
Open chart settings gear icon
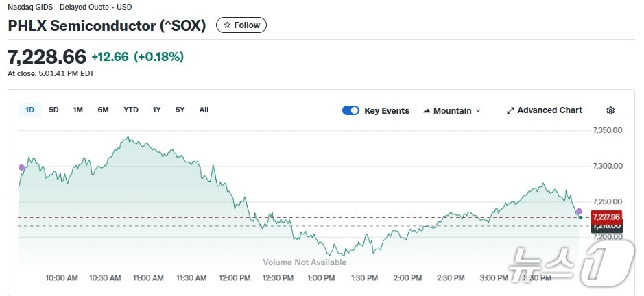(610, 110)
